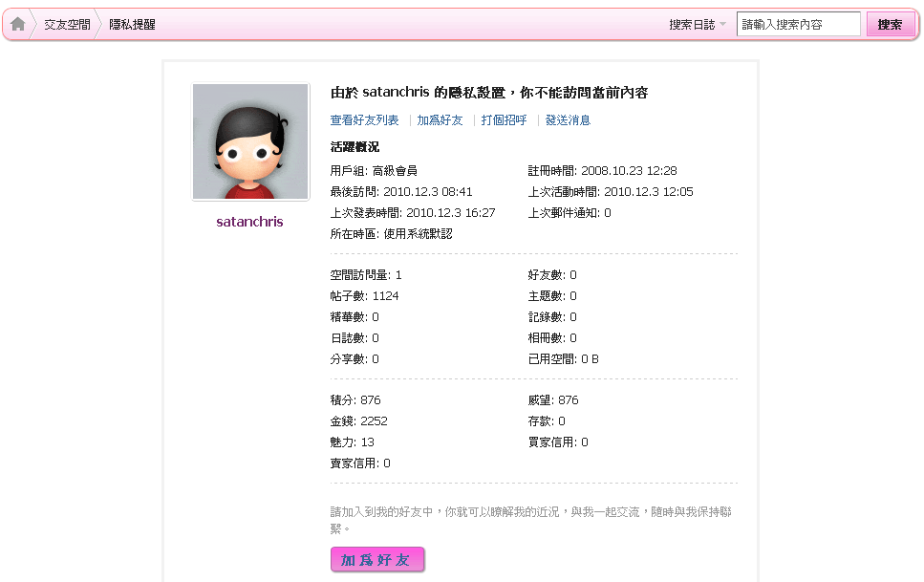Screen dimensions: 924x582
Task: Open the 交友空間 breadcrumb link
Action: point(67,25)
